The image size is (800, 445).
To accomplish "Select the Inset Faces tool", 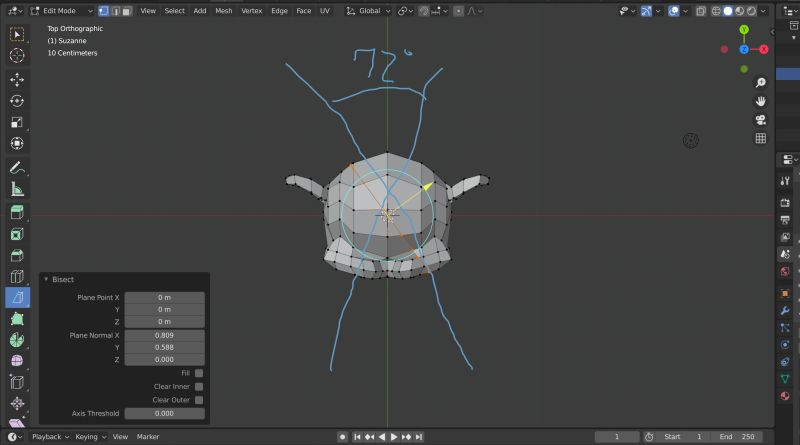I will [17, 234].
